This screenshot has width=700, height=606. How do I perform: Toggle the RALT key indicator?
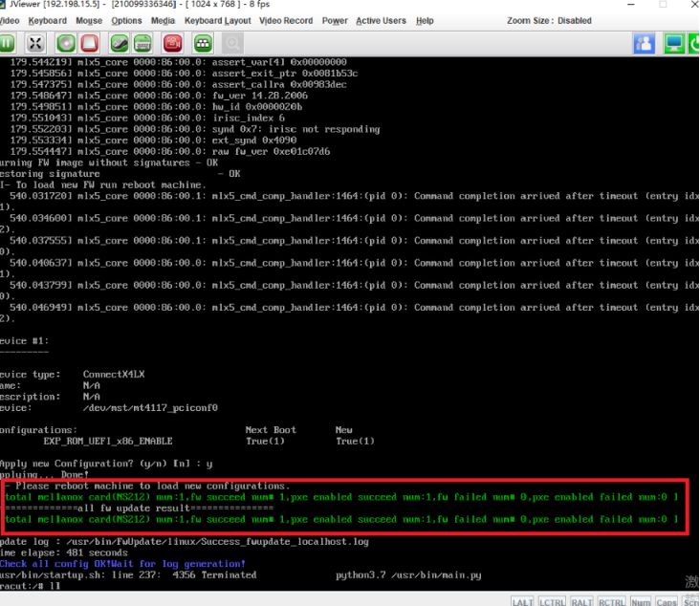coord(581,601)
